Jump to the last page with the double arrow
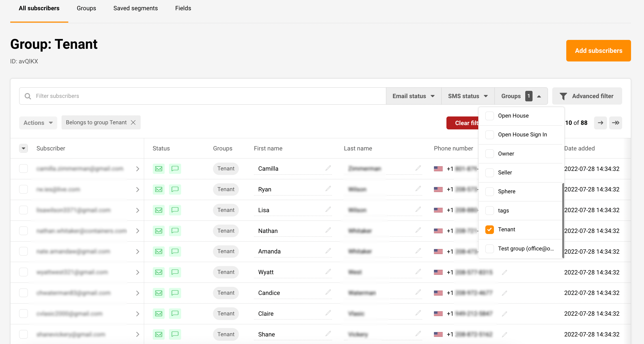644x344 pixels. [x=615, y=123]
